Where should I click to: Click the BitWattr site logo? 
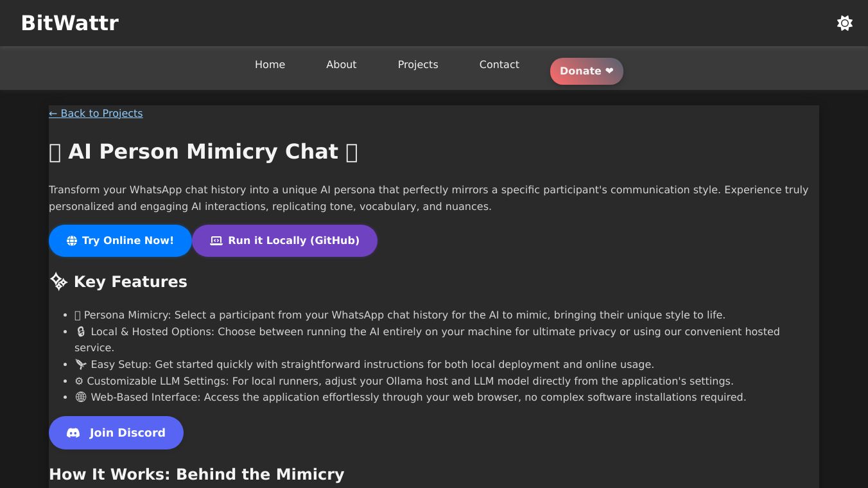pyautogui.click(x=70, y=23)
